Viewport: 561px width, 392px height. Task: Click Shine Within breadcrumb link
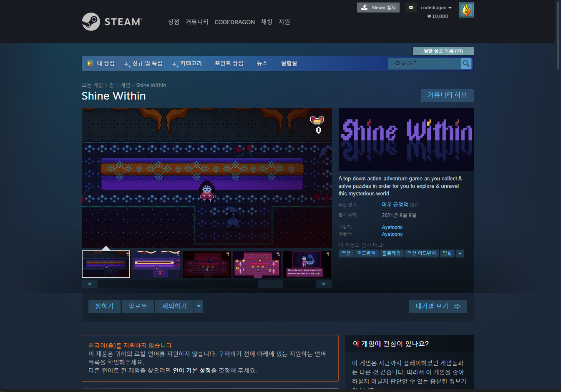tap(151, 85)
